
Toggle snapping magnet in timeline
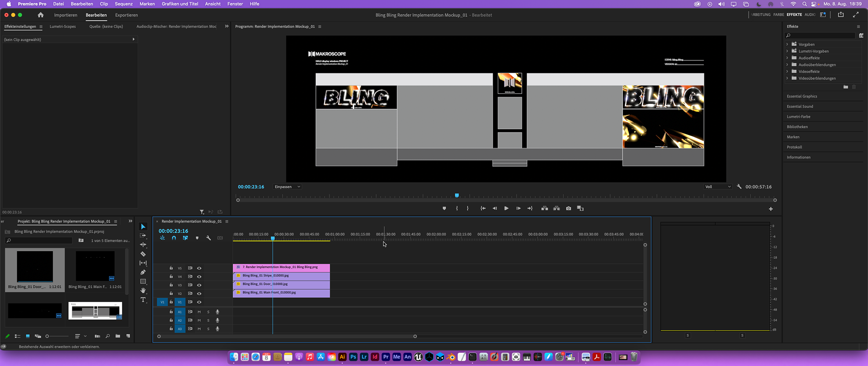click(x=174, y=238)
